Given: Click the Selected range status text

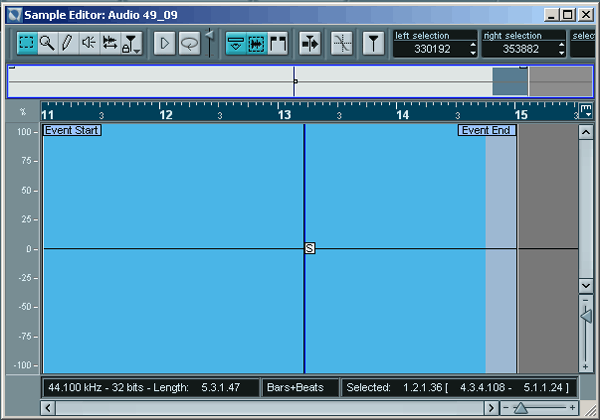Looking at the screenshot, I should pyautogui.click(x=458, y=387).
